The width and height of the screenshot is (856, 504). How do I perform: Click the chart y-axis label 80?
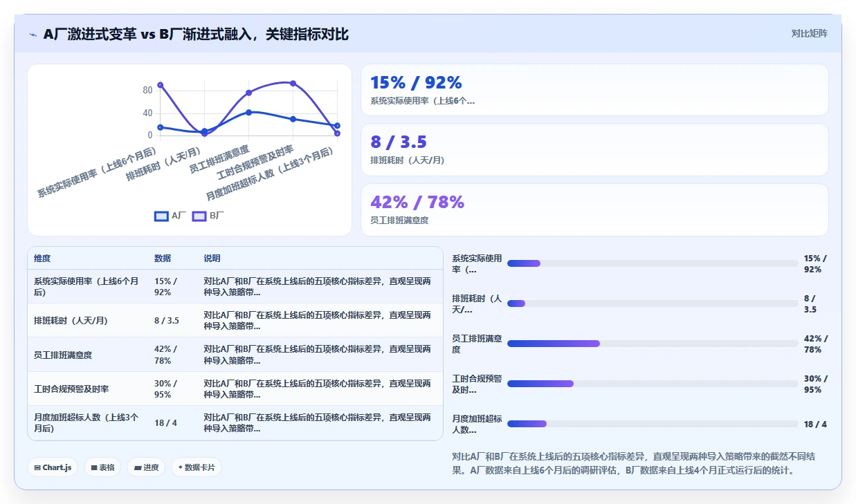pos(147,91)
